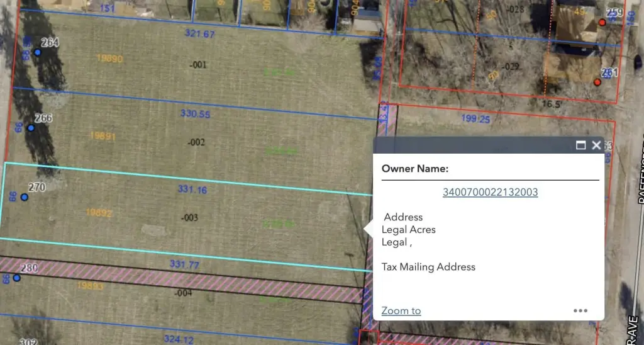Select the blue address dot for 280
This screenshot has width=644, height=345.
click(x=17, y=278)
